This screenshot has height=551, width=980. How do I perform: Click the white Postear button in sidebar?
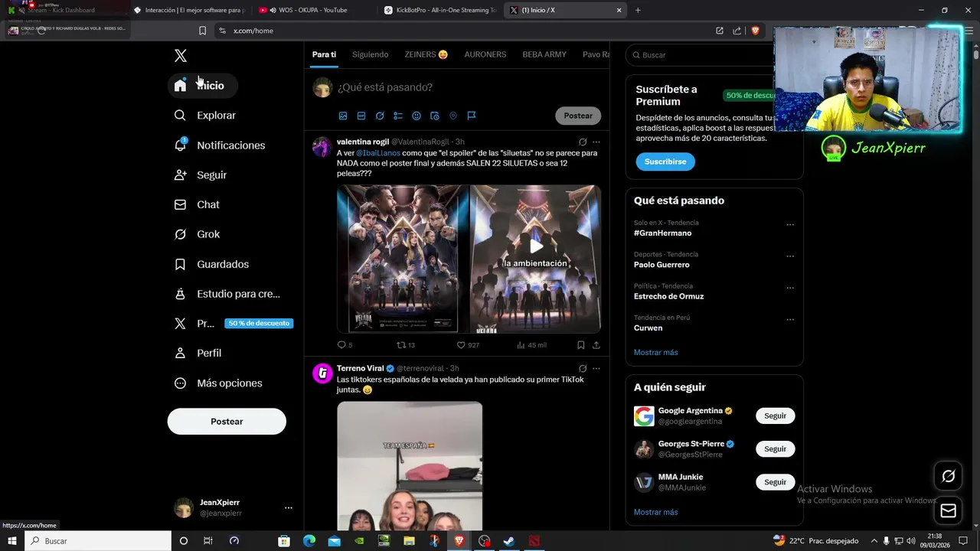[227, 422]
